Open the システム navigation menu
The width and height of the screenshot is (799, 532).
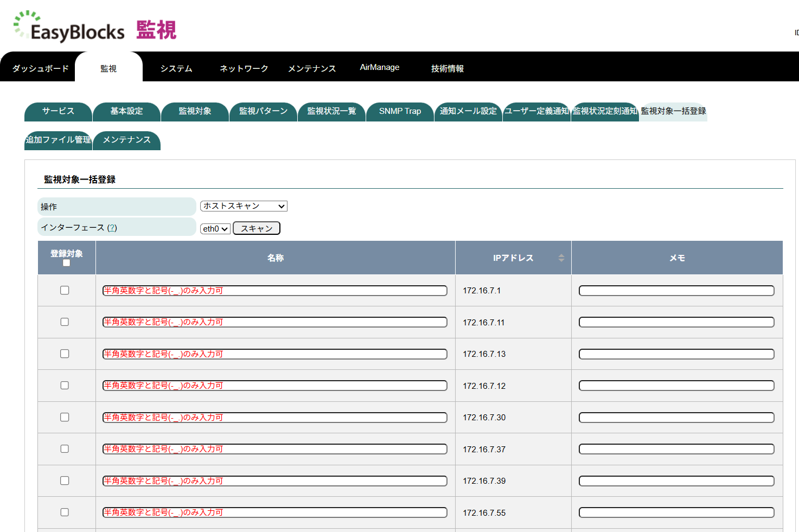pyautogui.click(x=176, y=68)
